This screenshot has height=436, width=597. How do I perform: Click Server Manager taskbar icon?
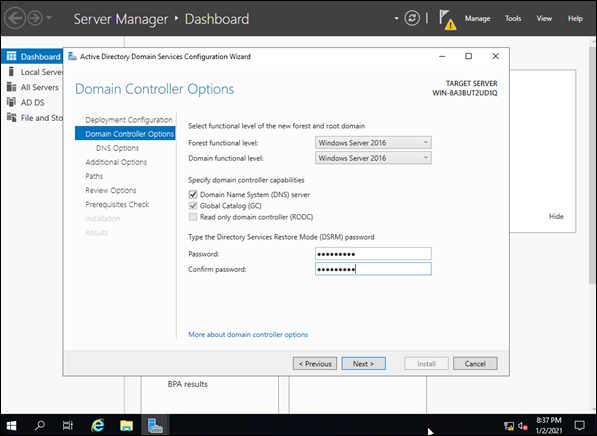(x=155, y=425)
